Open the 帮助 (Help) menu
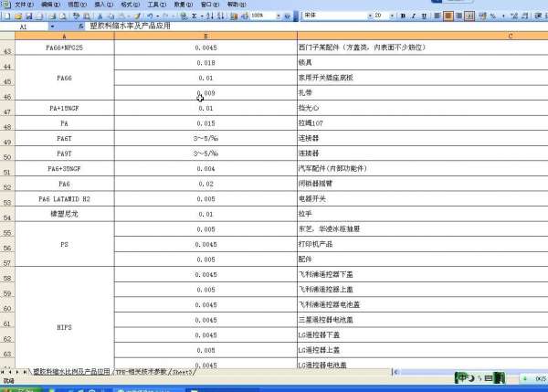Screen dimensions: 548x392 point(237,5)
